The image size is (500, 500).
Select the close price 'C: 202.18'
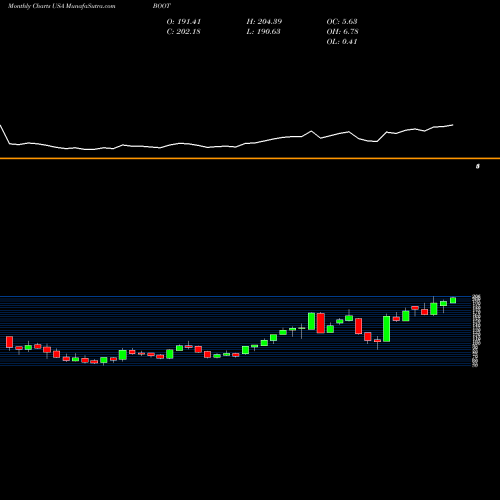tap(183, 32)
